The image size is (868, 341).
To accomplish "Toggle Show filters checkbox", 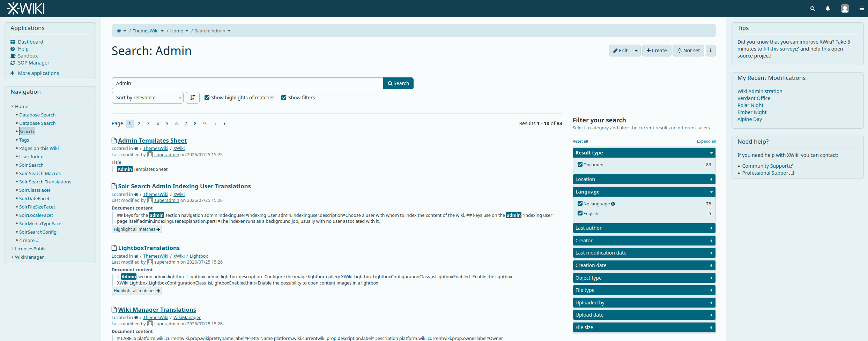I will pyautogui.click(x=284, y=98).
